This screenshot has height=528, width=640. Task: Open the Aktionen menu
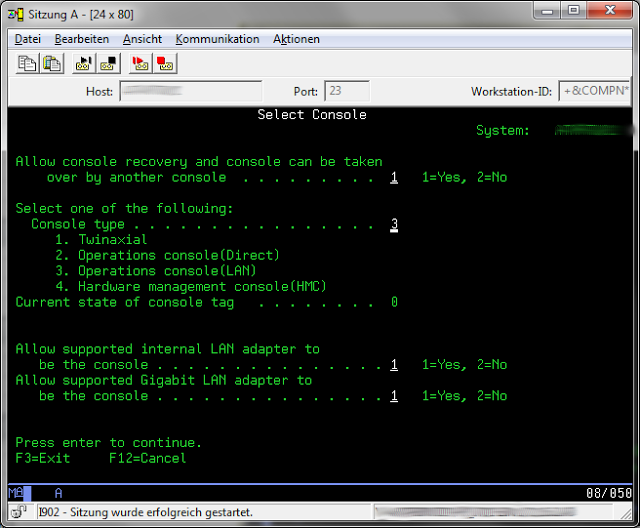(296, 39)
